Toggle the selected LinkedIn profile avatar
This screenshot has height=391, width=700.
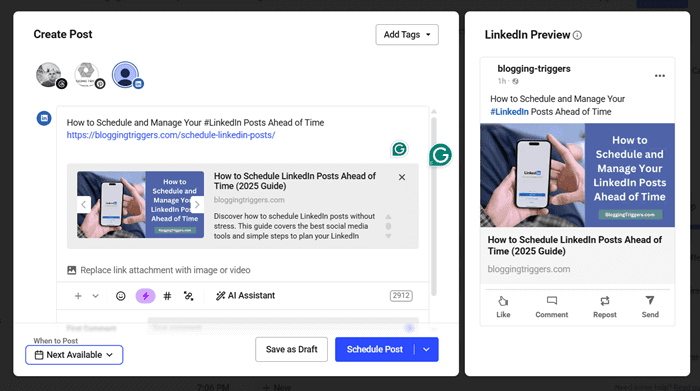(x=126, y=75)
